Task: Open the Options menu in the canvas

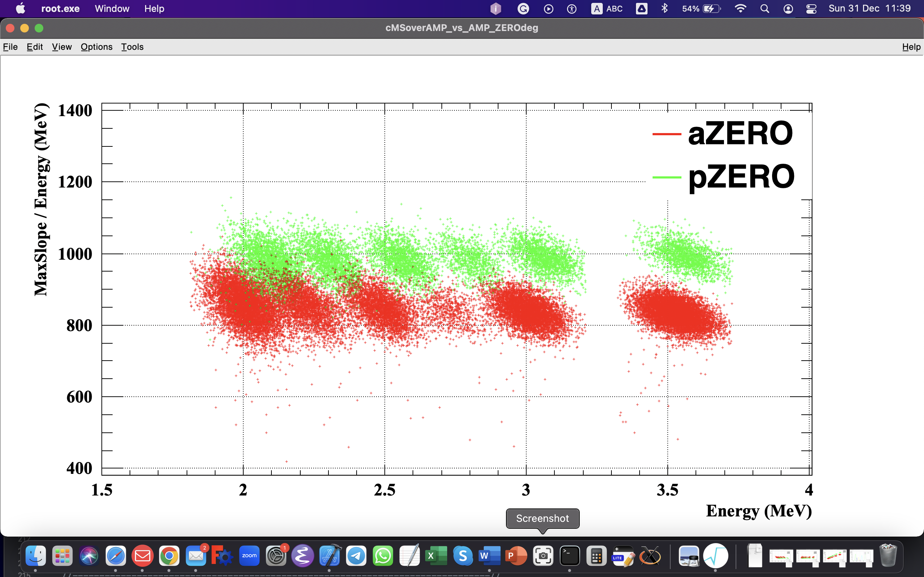Action: (x=96, y=47)
